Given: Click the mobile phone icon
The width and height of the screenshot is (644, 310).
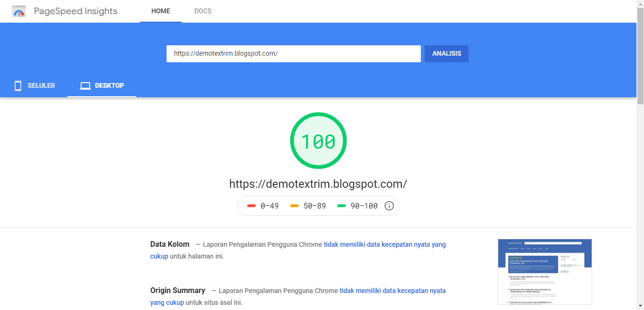Looking at the screenshot, I should [18, 86].
